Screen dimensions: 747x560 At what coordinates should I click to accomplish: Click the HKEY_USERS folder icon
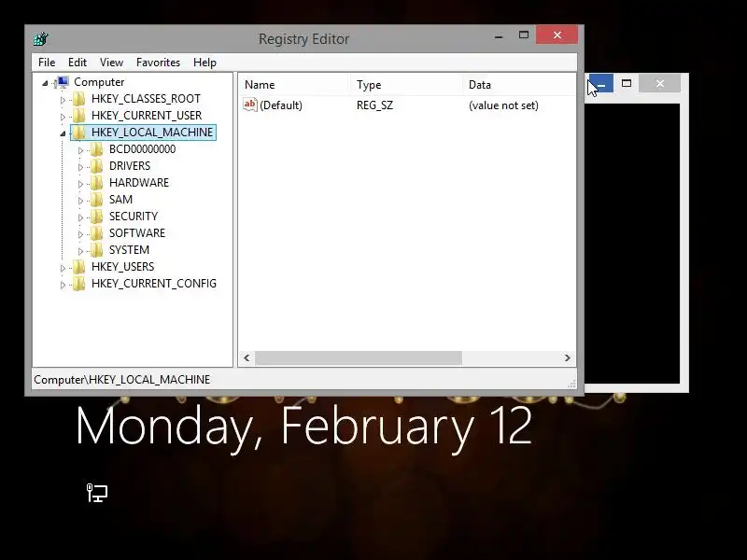(79, 267)
